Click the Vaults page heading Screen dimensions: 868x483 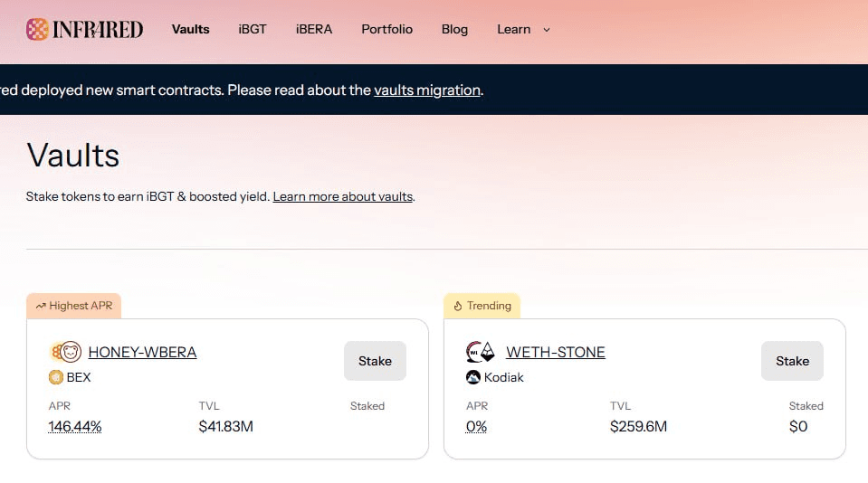[73, 156]
